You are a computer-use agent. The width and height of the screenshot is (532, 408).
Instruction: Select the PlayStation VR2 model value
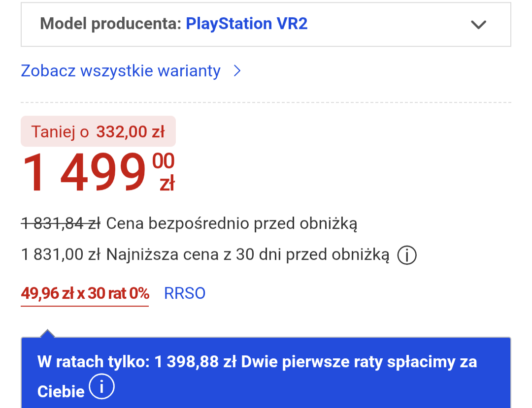246,24
